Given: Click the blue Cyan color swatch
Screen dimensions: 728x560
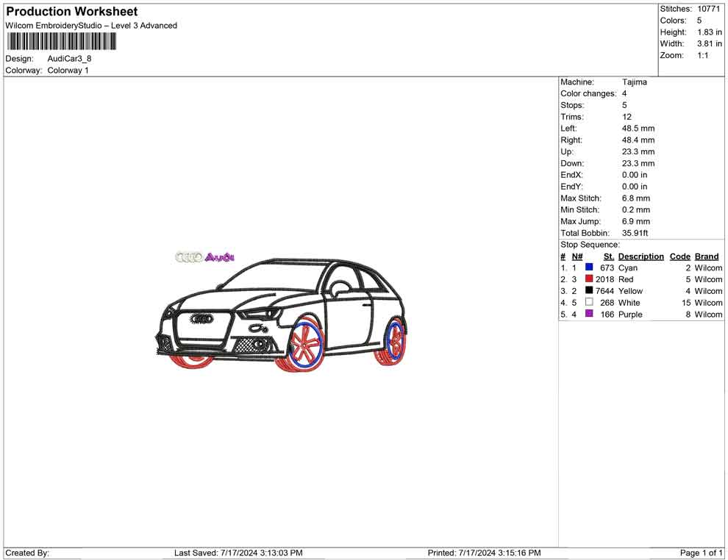Looking at the screenshot, I should (x=589, y=267).
